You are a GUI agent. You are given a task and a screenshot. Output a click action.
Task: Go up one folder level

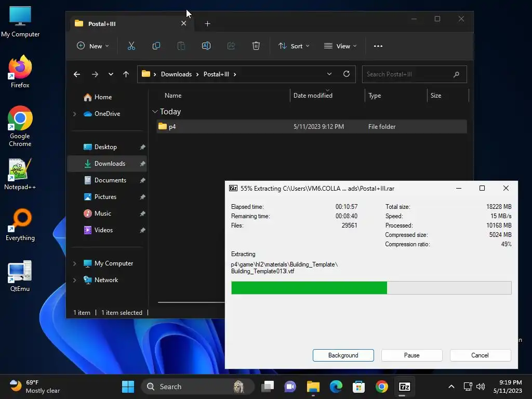coord(126,74)
